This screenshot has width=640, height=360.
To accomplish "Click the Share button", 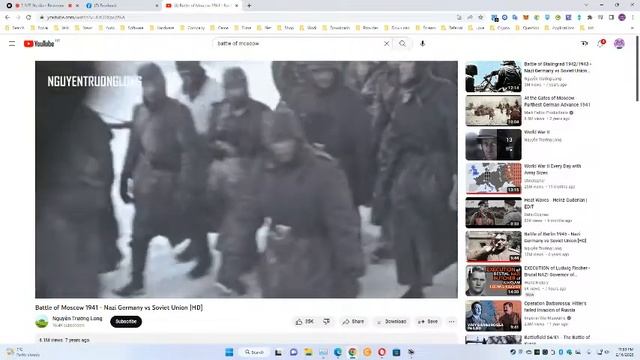I will [x=353, y=322].
